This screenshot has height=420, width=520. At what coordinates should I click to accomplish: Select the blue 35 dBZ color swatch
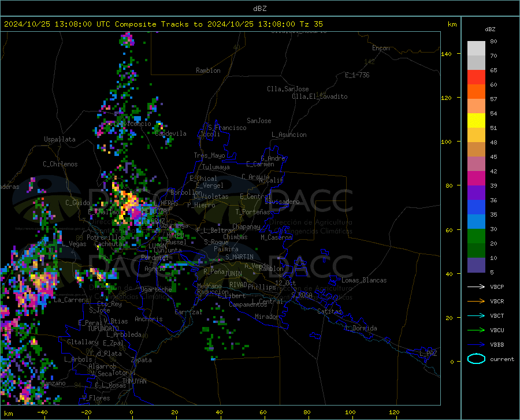tap(476, 207)
